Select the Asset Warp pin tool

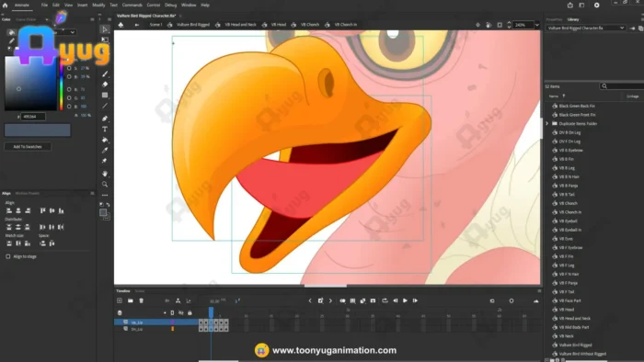105,161
